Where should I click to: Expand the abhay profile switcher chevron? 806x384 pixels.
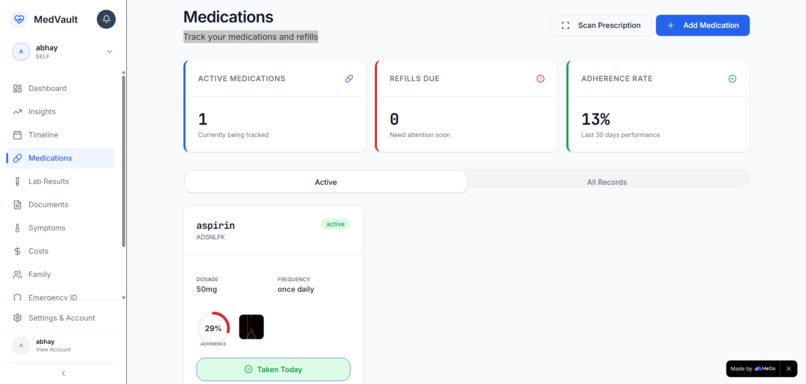109,51
